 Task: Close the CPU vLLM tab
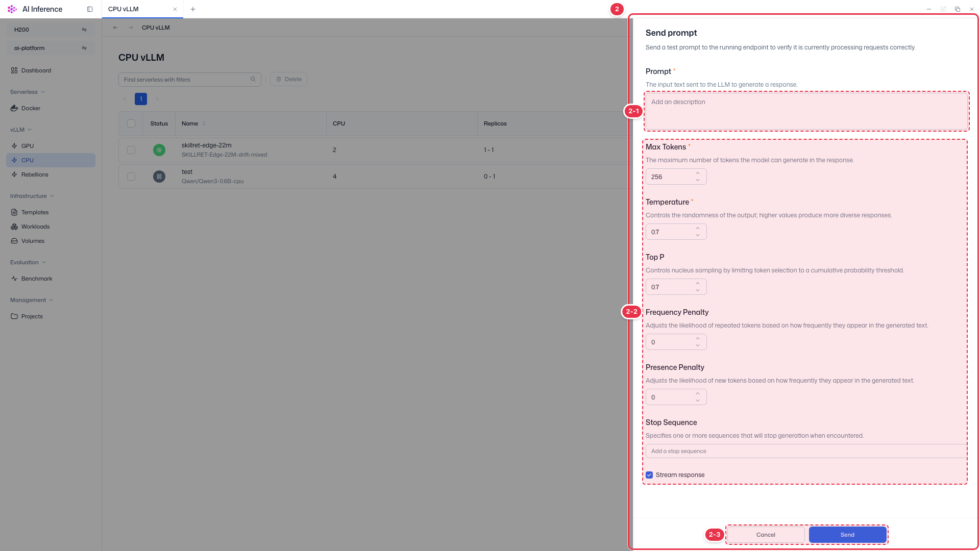click(175, 9)
